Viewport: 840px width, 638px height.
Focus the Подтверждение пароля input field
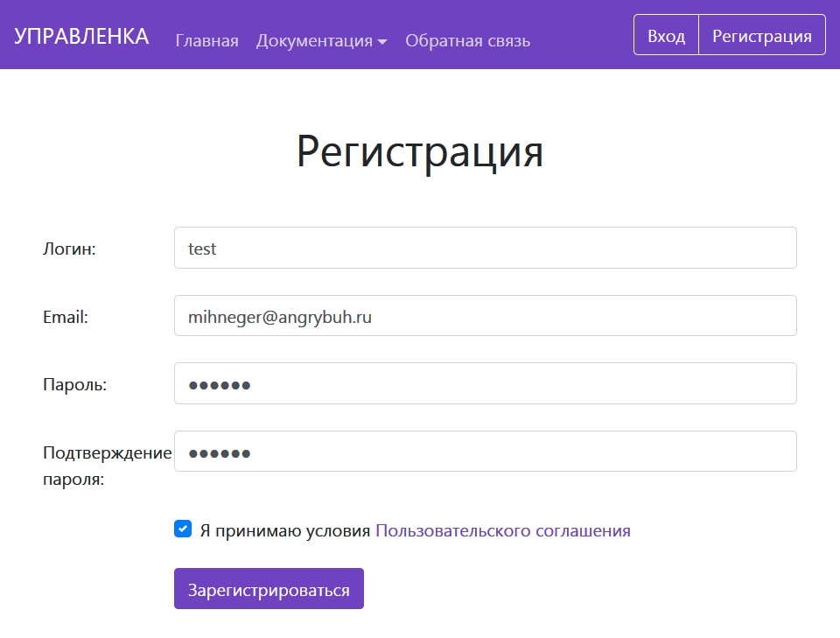(x=485, y=452)
